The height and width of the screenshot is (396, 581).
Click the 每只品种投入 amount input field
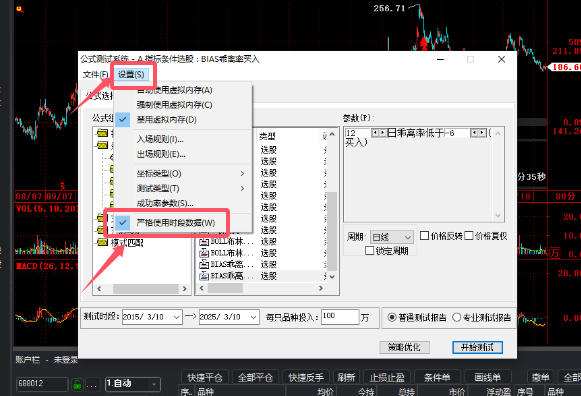[x=340, y=317]
